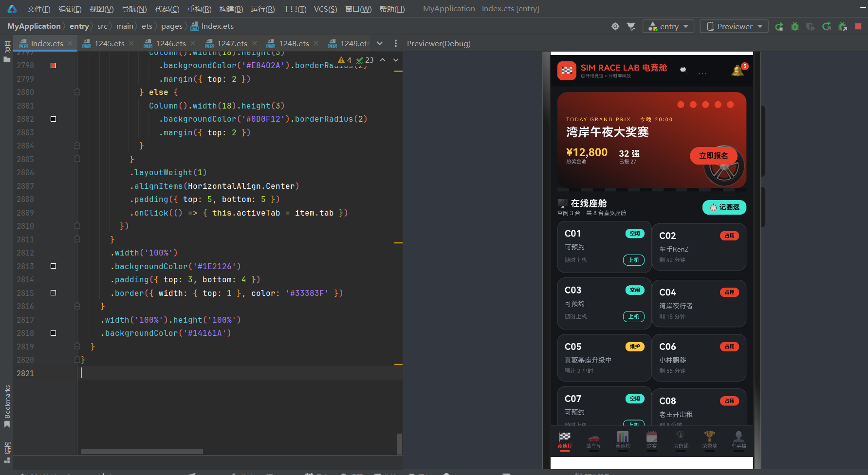Tap the 车手档 profile silhouette tab icon

tap(739, 437)
